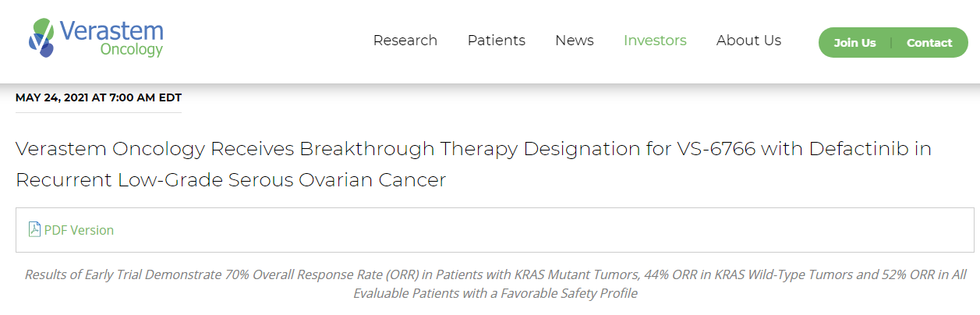980x315 pixels.
Task: Click empty area inside the PDF Version box
Action: pos(546,230)
